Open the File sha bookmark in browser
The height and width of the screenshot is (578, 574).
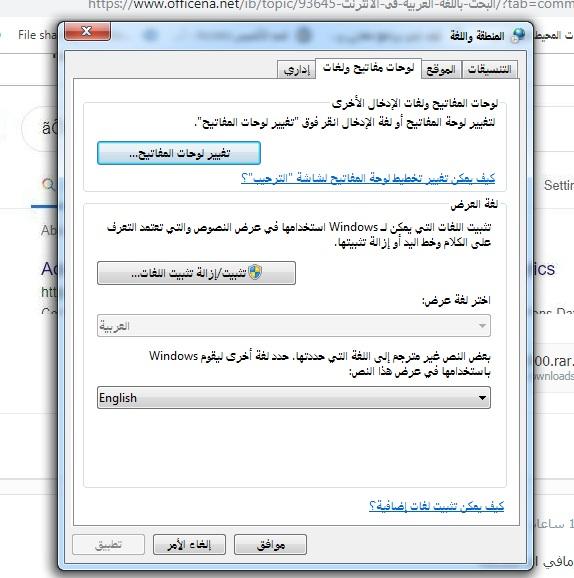tap(37, 35)
